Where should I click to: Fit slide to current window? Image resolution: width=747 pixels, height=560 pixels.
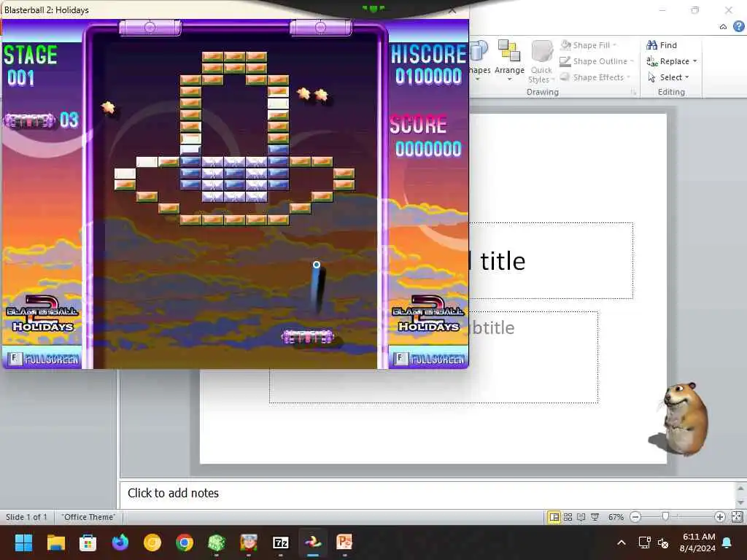point(737,517)
